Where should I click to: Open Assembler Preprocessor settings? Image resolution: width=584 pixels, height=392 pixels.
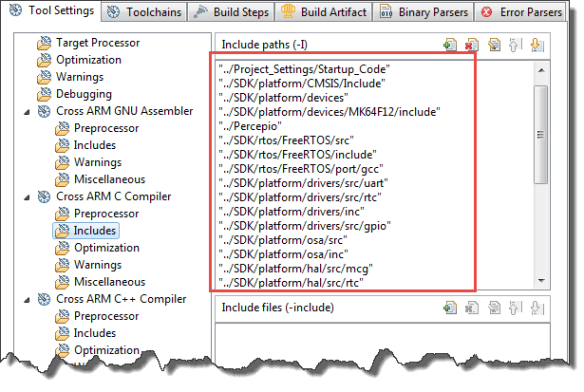97,128
